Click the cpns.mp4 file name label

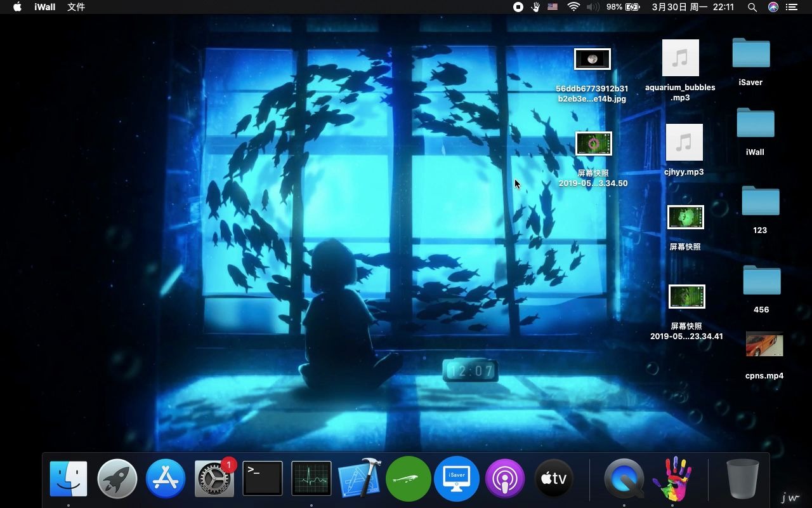pos(764,376)
